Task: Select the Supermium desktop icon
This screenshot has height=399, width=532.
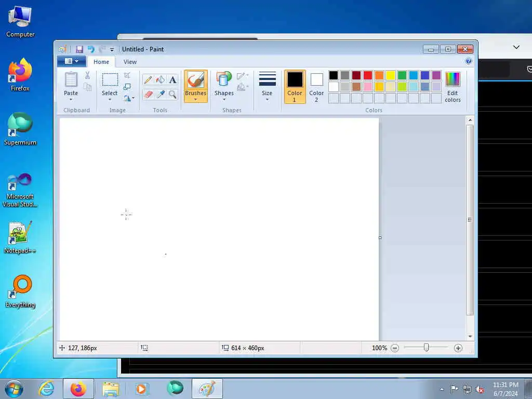Action: 20,129
